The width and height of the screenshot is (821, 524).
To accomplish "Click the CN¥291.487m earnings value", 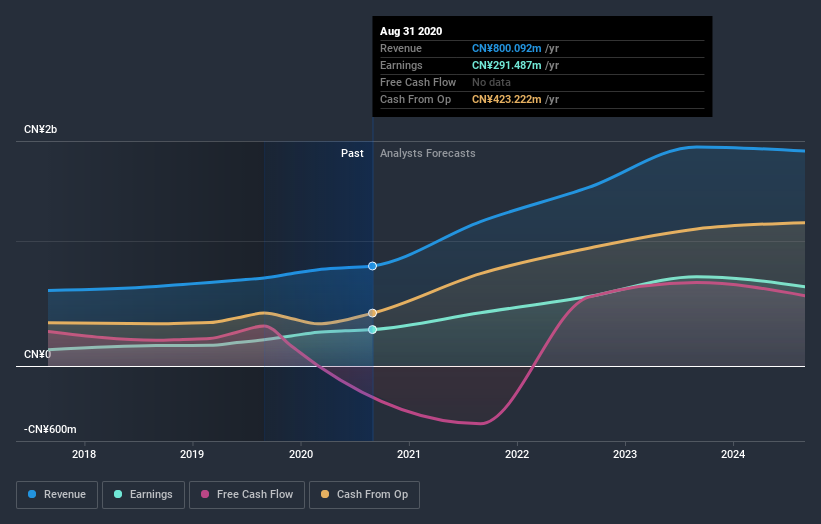I will pyautogui.click(x=506, y=65).
